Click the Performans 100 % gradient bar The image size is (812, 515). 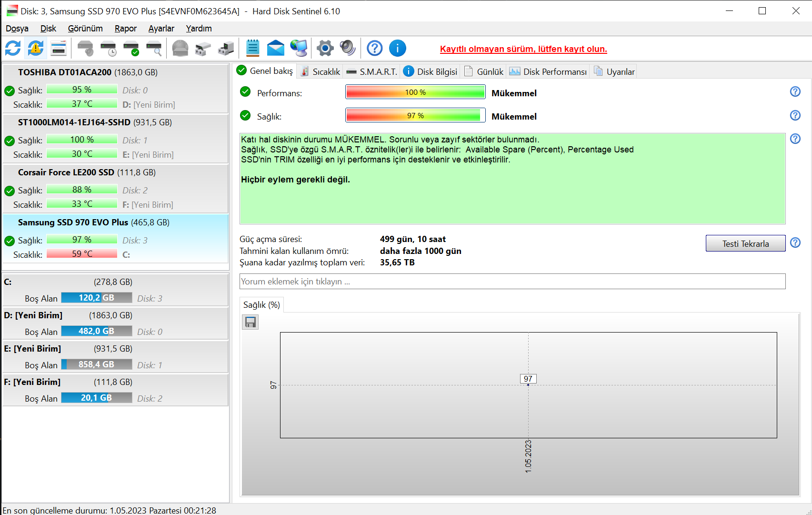tap(415, 92)
